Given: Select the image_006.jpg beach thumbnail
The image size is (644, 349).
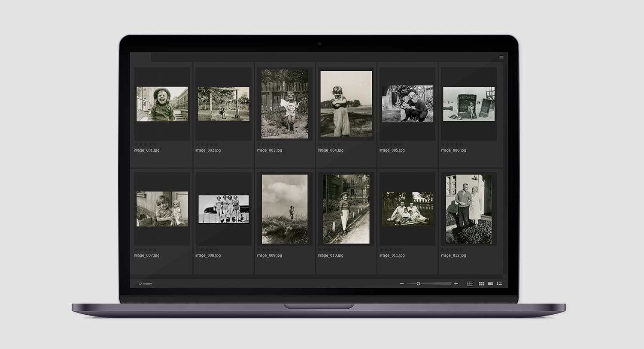Looking at the screenshot, I should [x=468, y=104].
